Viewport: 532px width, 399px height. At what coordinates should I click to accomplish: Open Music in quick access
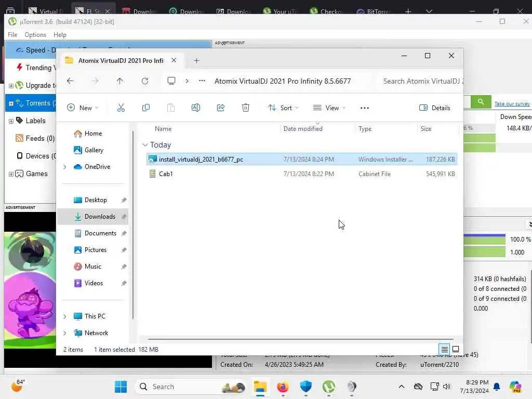pyautogui.click(x=93, y=267)
